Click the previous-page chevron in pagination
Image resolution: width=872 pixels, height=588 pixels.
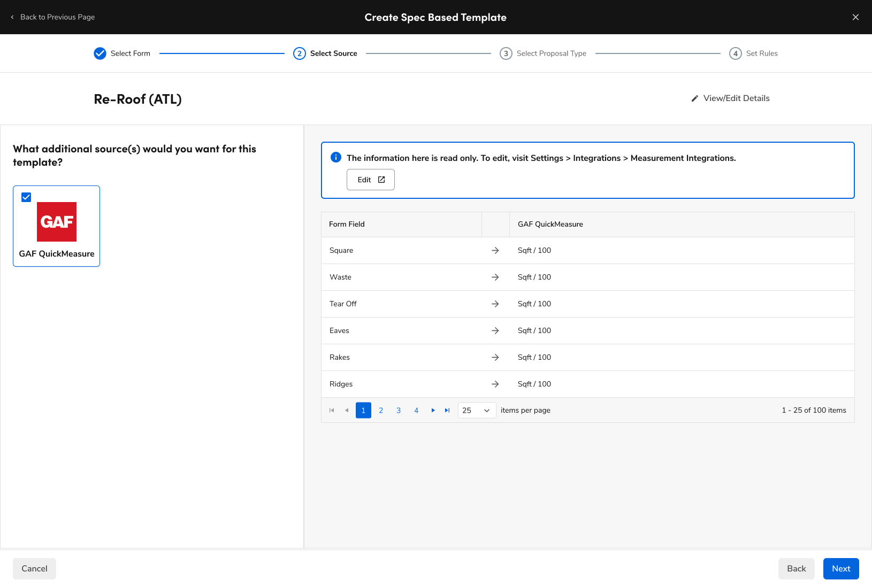(x=346, y=410)
